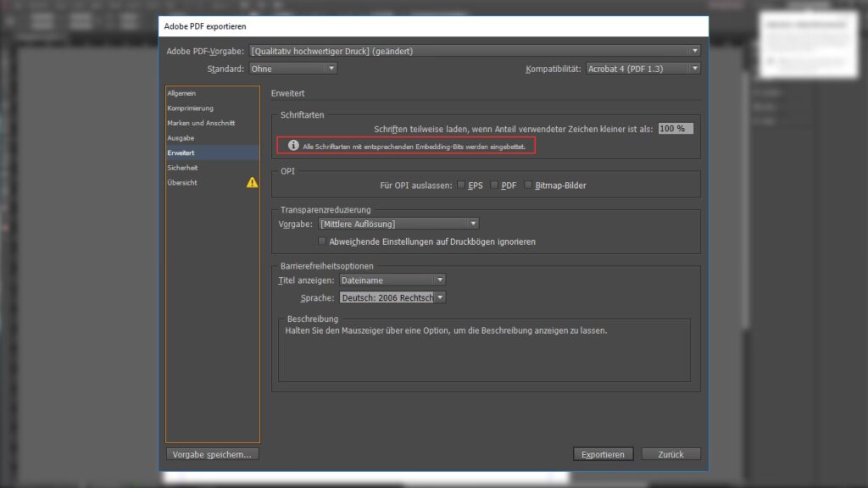Click the yellow warning icon beside Übersicht
This screenshot has height=488, width=868.
[x=252, y=182]
